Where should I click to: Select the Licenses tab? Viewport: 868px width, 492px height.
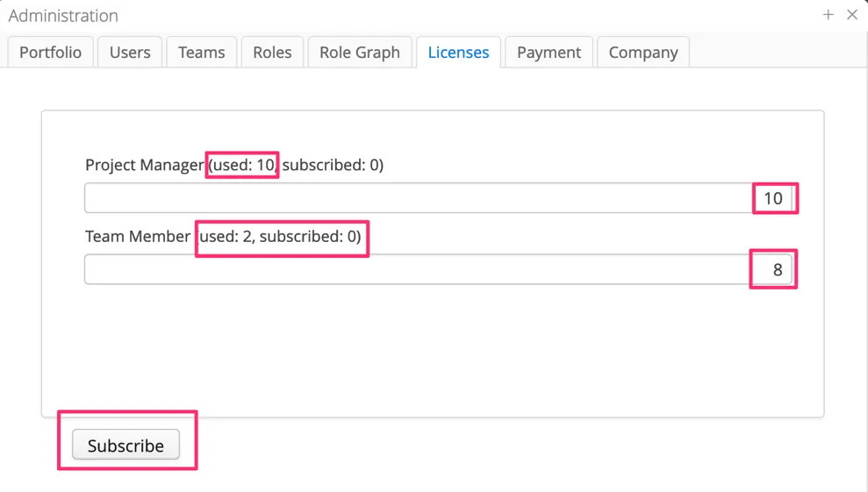point(458,52)
